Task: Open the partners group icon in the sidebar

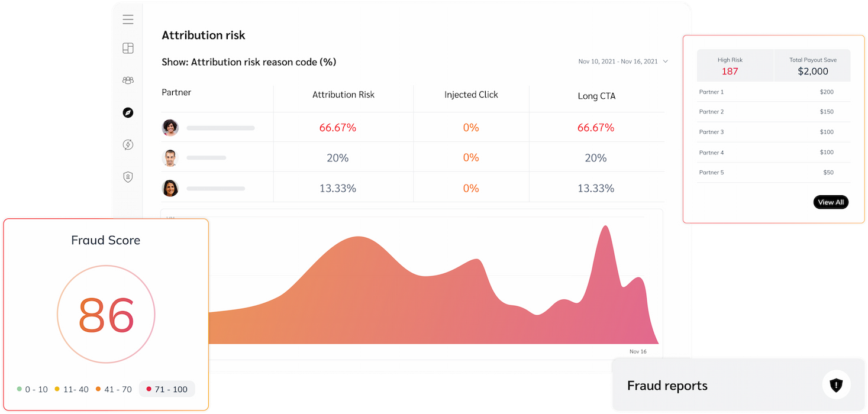Action: [x=128, y=80]
